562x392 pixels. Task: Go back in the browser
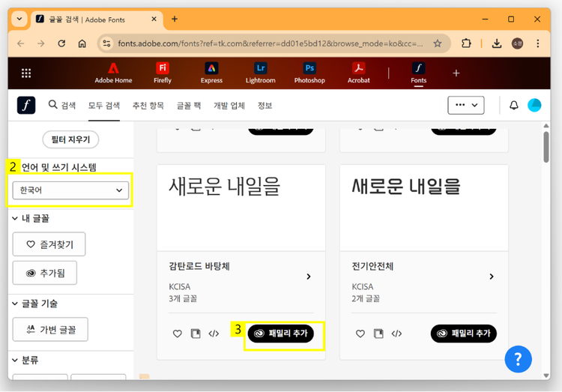click(21, 43)
